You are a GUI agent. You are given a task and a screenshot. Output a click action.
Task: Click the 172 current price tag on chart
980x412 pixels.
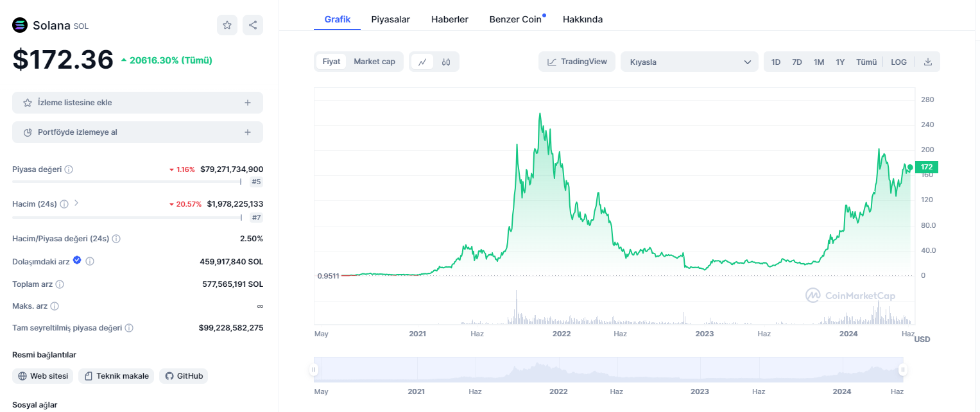tap(927, 167)
